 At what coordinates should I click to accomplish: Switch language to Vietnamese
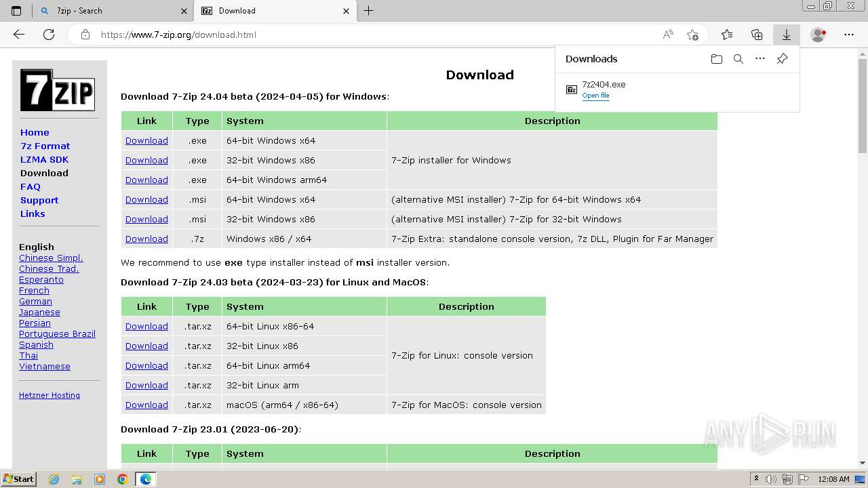45,366
